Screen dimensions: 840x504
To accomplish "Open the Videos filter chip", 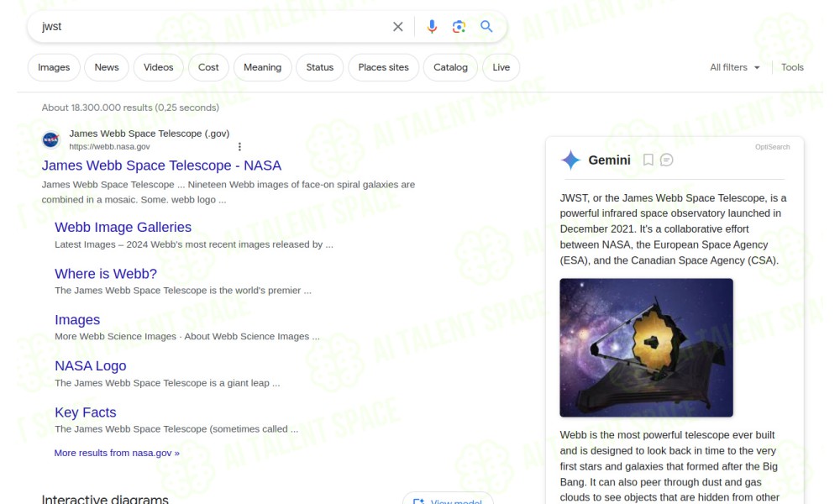I will [159, 67].
